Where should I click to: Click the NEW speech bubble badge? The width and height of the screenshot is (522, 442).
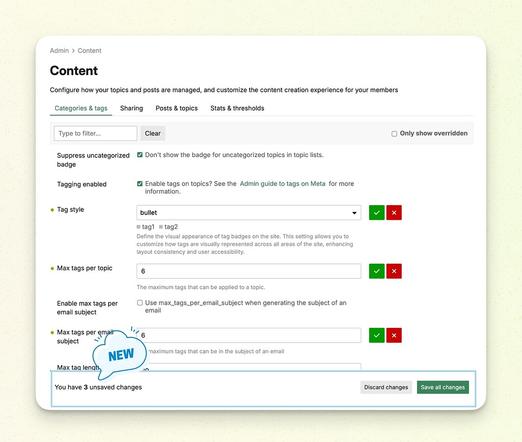click(120, 355)
